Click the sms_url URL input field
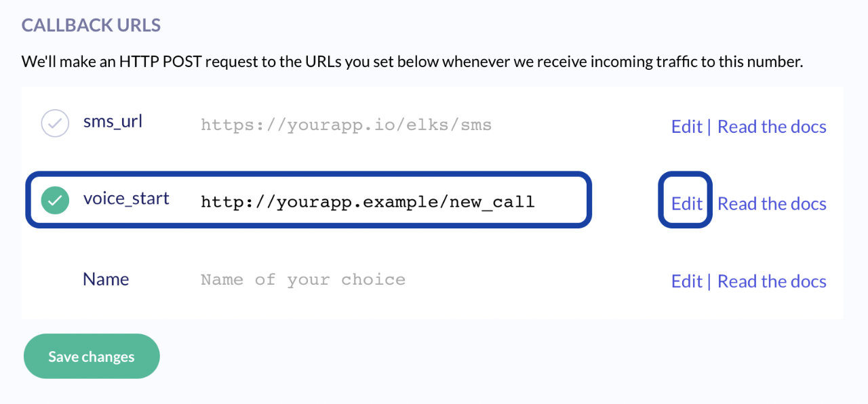This screenshot has width=868, height=404. point(346,125)
